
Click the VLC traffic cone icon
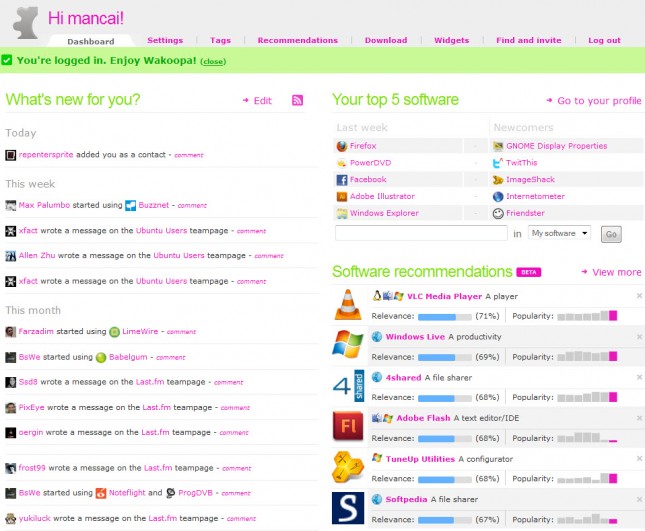click(x=348, y=304)
